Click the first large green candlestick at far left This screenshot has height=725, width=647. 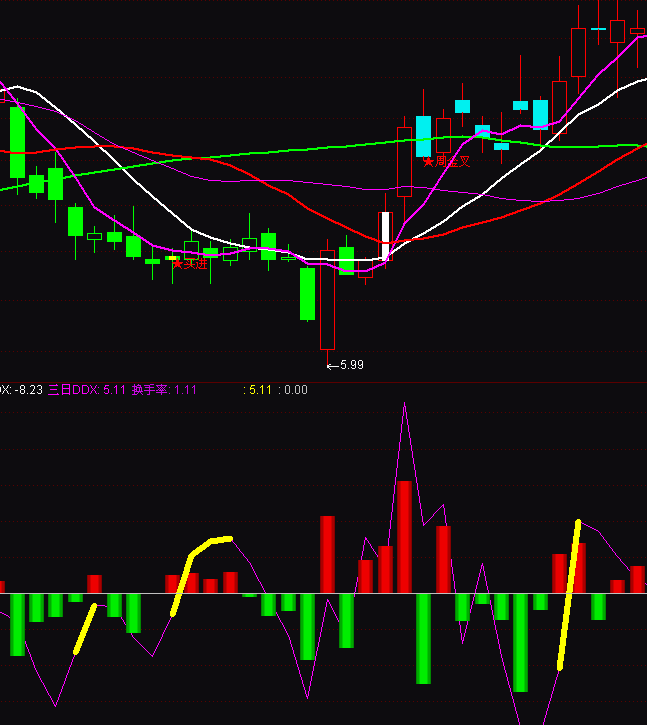pos(17,143)
